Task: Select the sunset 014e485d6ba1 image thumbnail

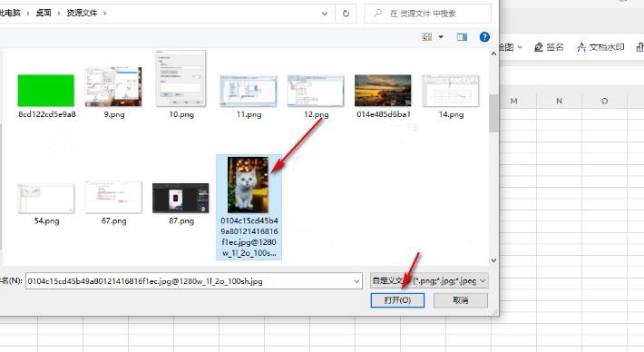Action: (383, 91)
